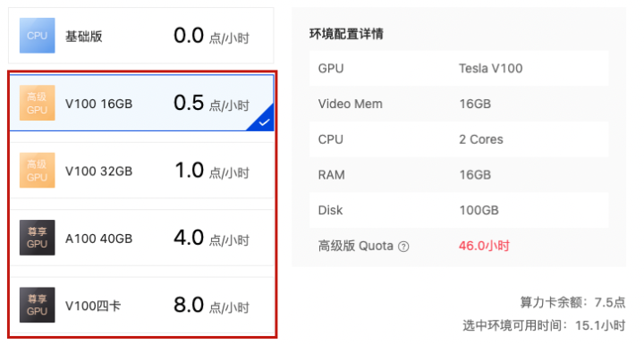Click the 选中环境可用时间：15.1小时 text
This screenshot has width=644, height=344.
coord(544,325)
